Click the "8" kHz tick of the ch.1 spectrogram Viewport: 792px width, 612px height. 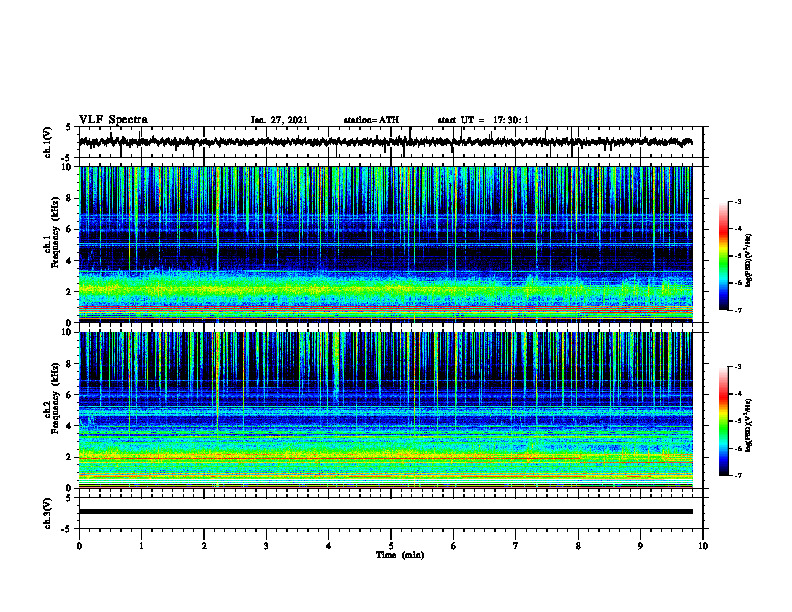(70, 198)
